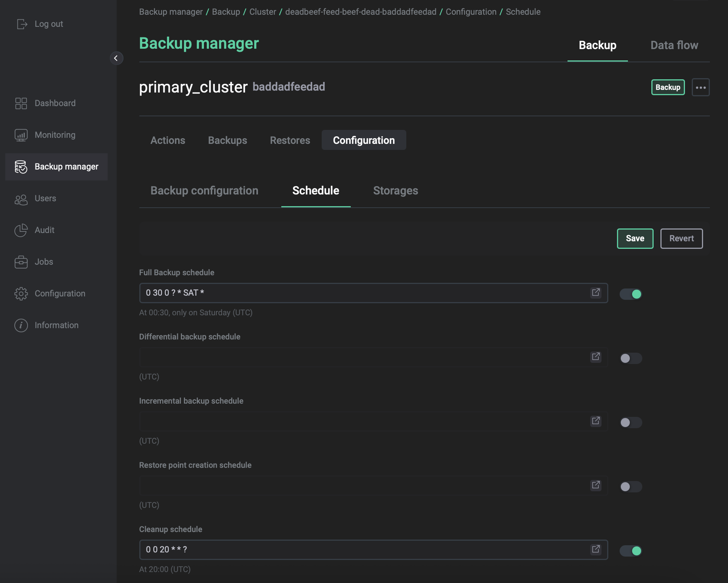The image size is (728, 583).
Task: Open the Information page
Action: (x=56, y=325)
